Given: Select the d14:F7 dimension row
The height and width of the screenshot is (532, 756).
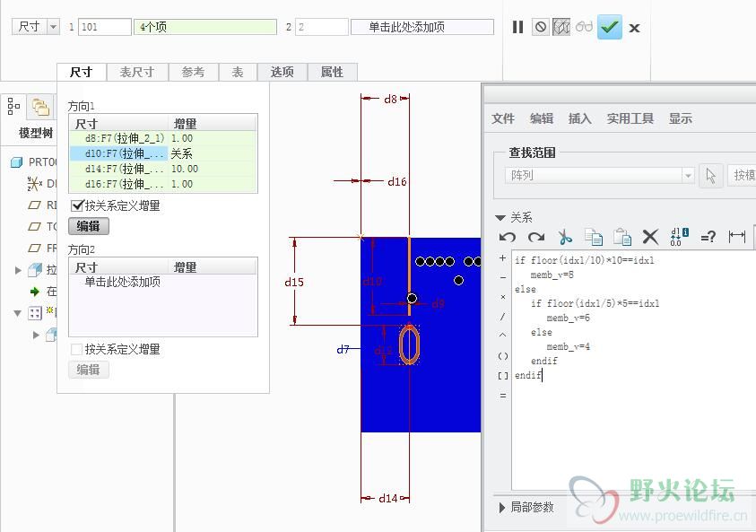Looking at the screenshot, I should pyautogui.click(x=163, y=169).
